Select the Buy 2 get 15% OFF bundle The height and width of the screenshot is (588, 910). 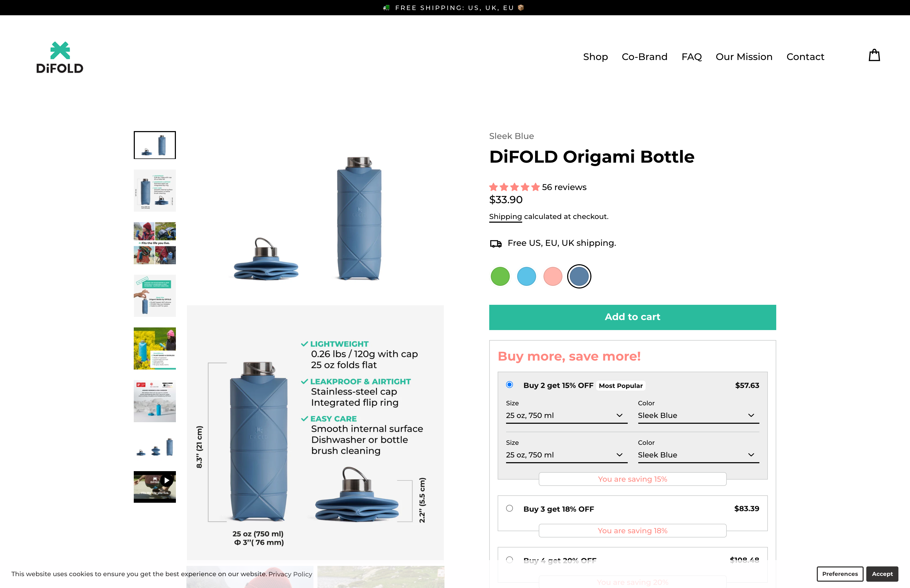509,385
